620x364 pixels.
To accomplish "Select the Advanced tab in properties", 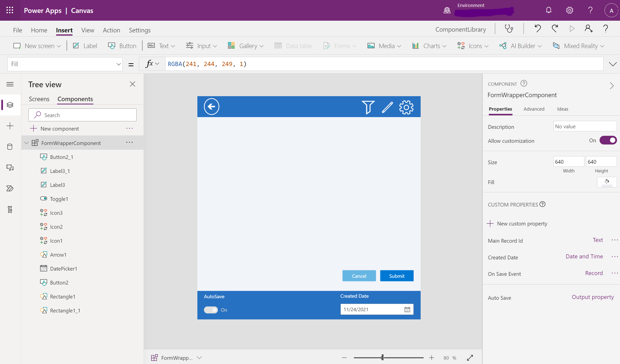I will click(x=534, y=109).
